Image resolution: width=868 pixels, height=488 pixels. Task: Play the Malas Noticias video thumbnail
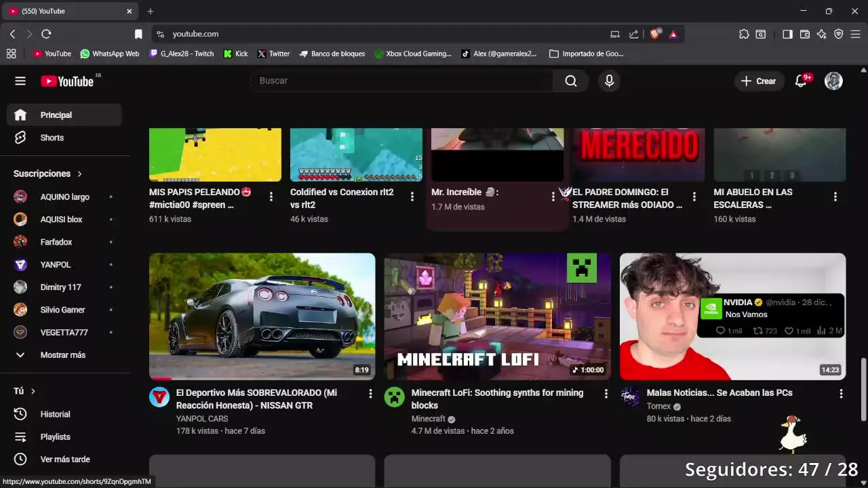(x=732, y=317)
